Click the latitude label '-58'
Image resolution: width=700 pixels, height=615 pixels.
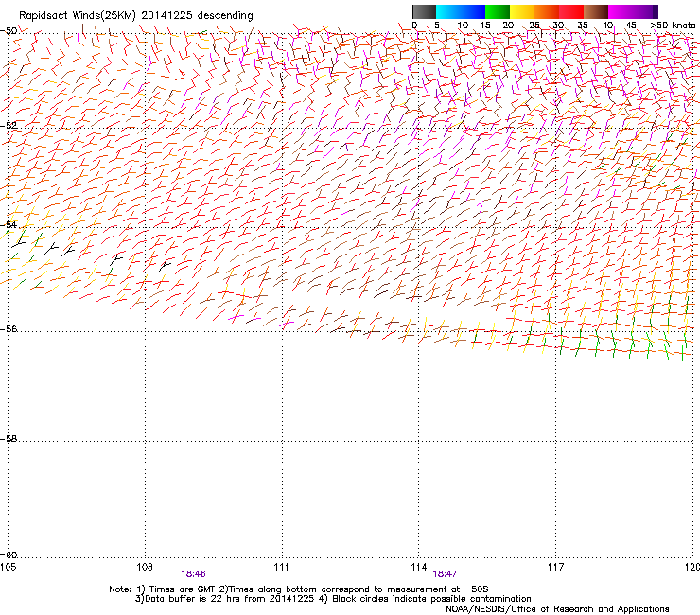click(9, 439)
